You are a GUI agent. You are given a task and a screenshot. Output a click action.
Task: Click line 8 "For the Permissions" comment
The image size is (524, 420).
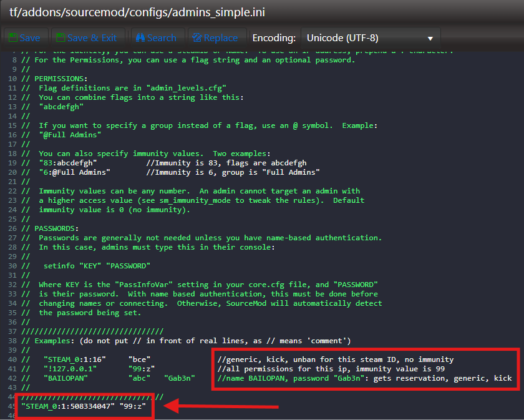pos(188,60)
